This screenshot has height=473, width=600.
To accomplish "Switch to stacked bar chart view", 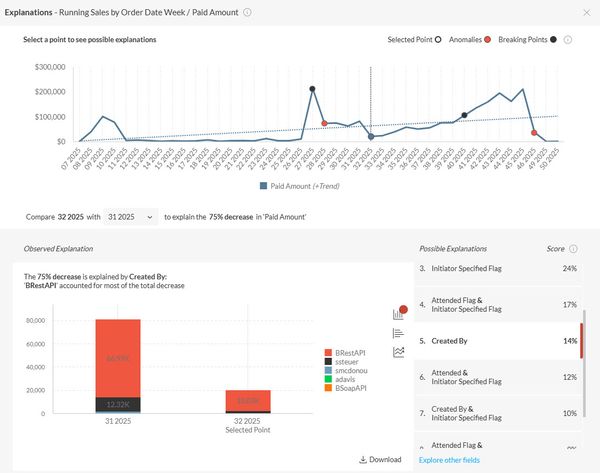I will point(399,313).
